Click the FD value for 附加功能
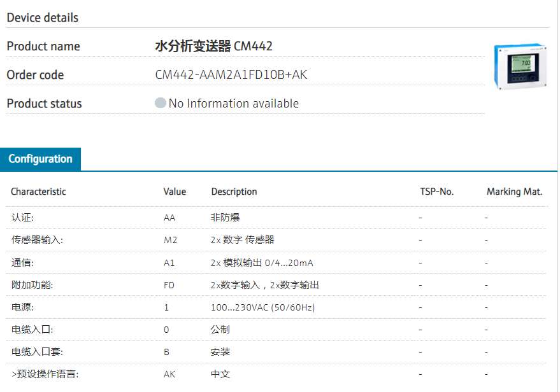 click(169, 285)
